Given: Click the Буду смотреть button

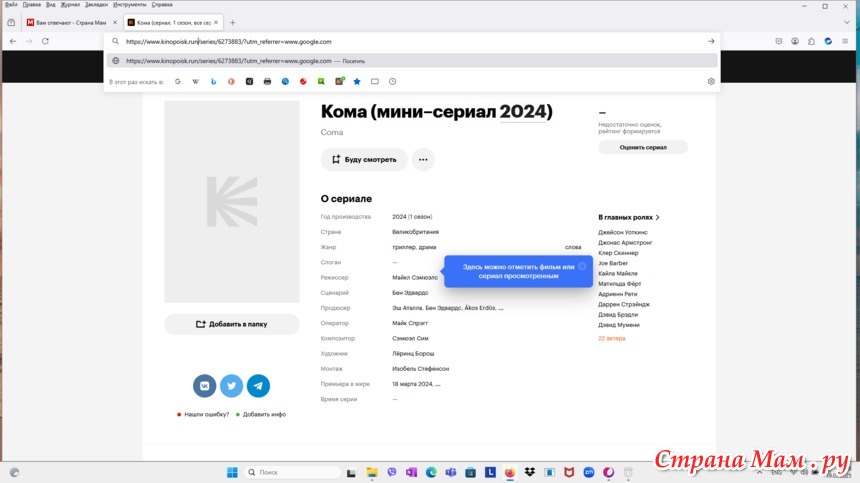Looking at the screenshot, I should [364, 160].
